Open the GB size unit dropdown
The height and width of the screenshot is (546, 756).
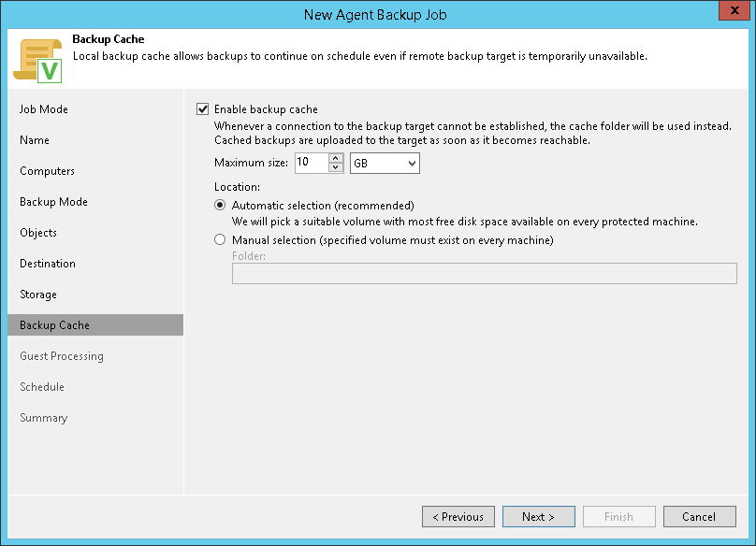[385, 164]
